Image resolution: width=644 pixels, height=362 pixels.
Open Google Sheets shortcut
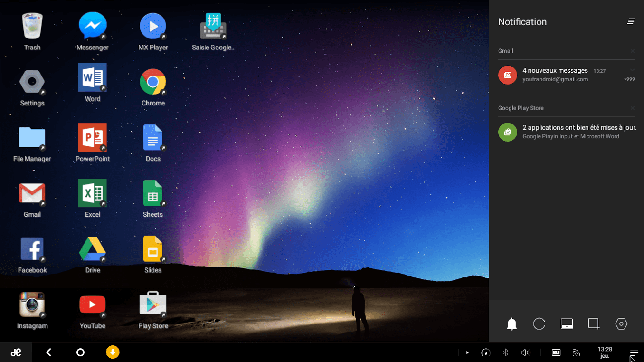pyautogui.click(x=153, y=193)
